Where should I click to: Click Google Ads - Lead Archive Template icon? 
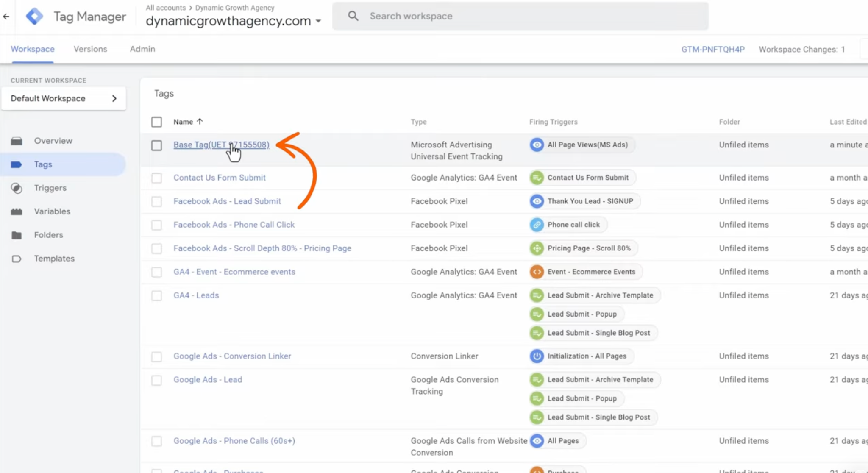pyautogui.click(x=537, y=380)
